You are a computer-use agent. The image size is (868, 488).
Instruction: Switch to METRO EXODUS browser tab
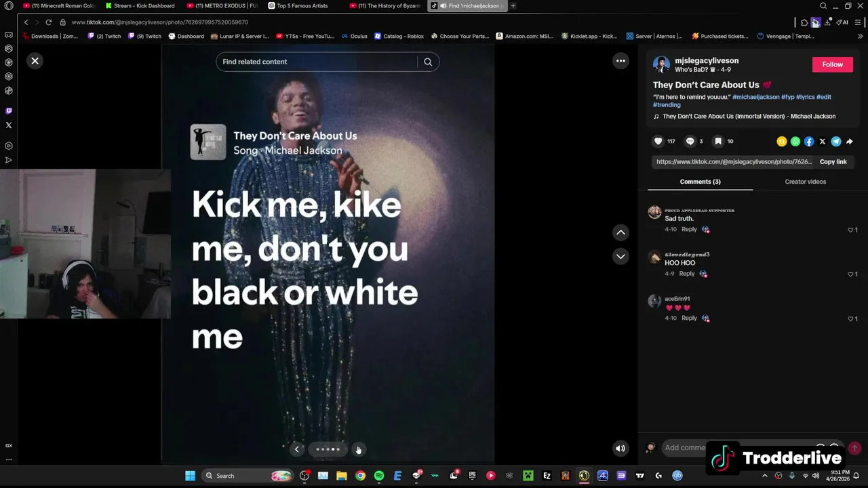tap(222, 5)
